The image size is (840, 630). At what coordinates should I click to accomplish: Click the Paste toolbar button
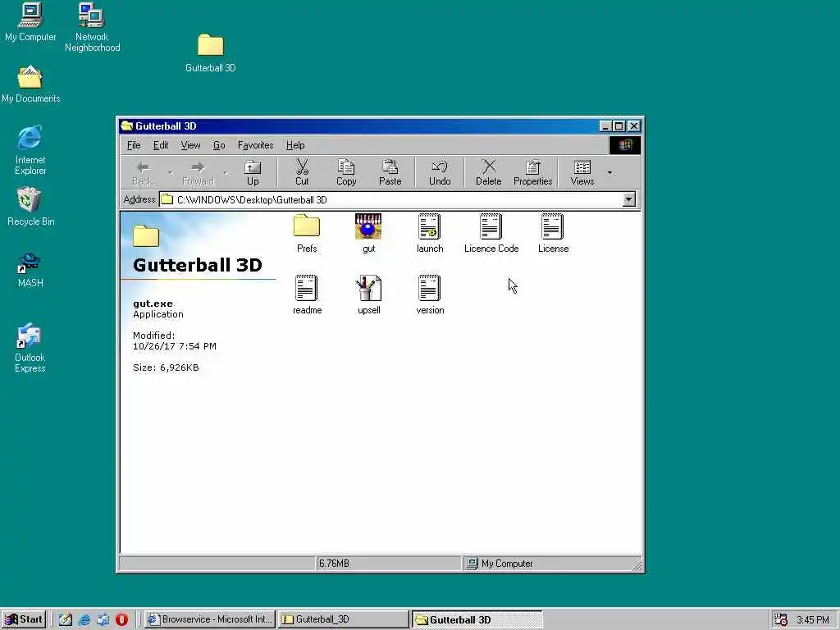click(390, 172)
